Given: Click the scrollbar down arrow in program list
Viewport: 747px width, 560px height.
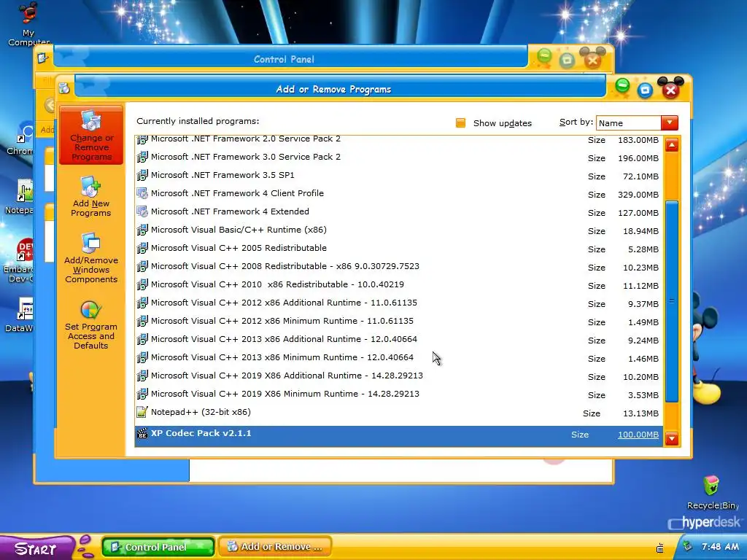Looking at the screenshot, I should tap(672, 438).
